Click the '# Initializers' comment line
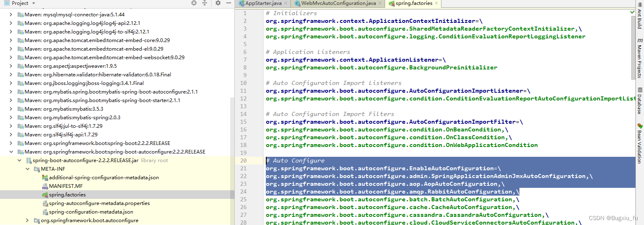 point(291,13)
